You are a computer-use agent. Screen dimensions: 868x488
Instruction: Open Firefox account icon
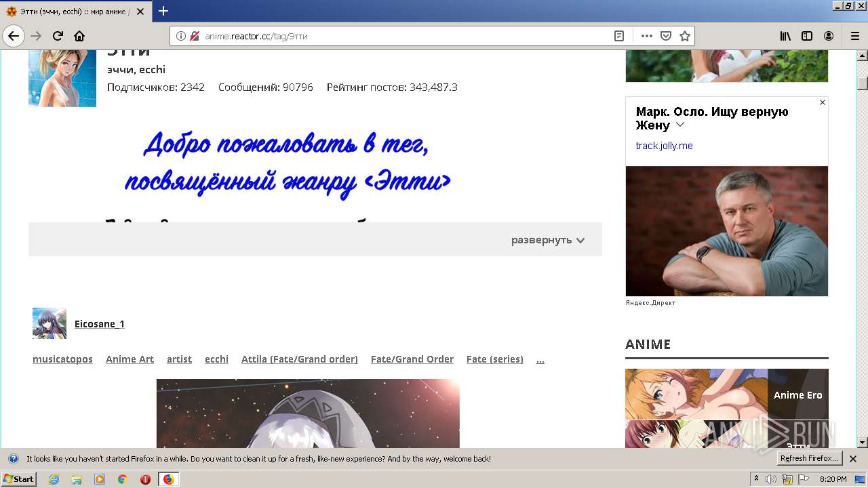(829, 36)
